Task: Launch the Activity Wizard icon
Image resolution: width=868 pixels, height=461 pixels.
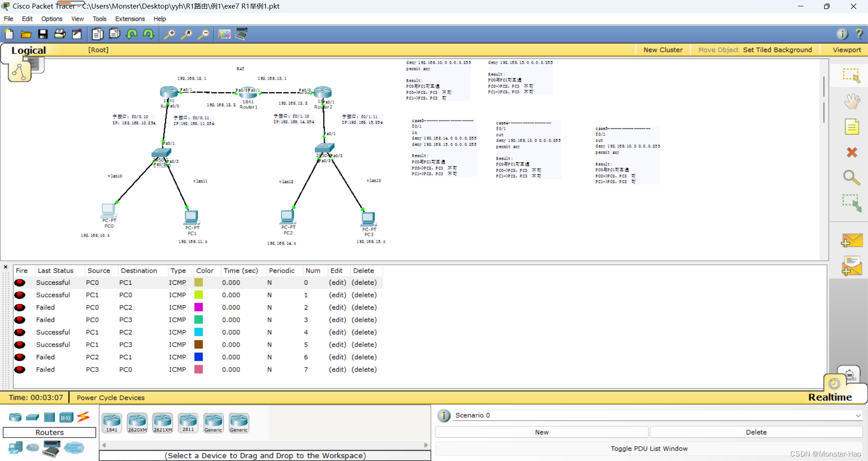Action: tap(77, 34)
